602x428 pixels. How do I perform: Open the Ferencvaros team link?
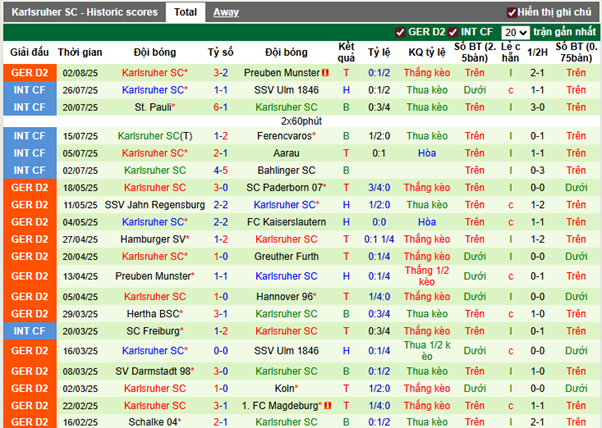click(286, 136)
